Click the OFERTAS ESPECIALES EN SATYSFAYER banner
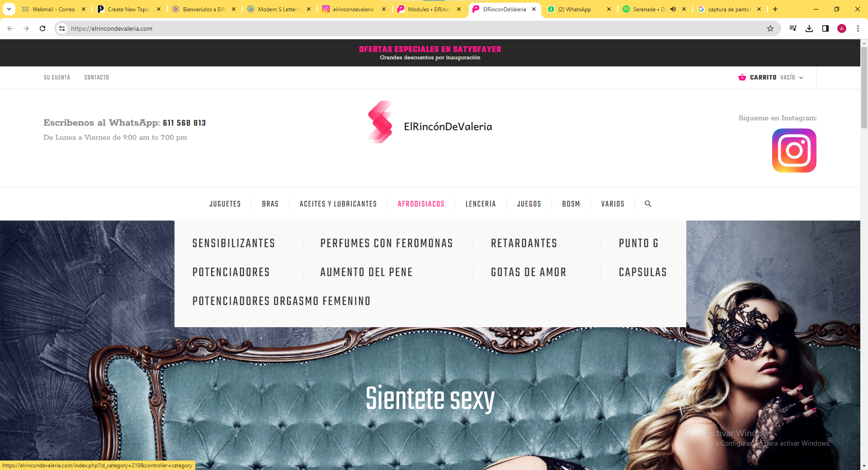The height and width of the screenshot is (470, 868). [x=430, y=49]
